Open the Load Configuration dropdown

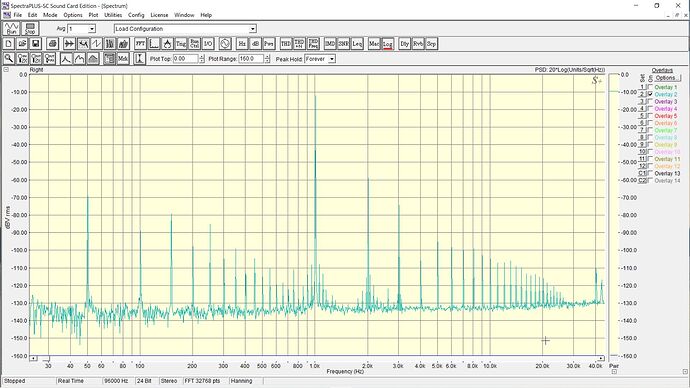(253, 29)
